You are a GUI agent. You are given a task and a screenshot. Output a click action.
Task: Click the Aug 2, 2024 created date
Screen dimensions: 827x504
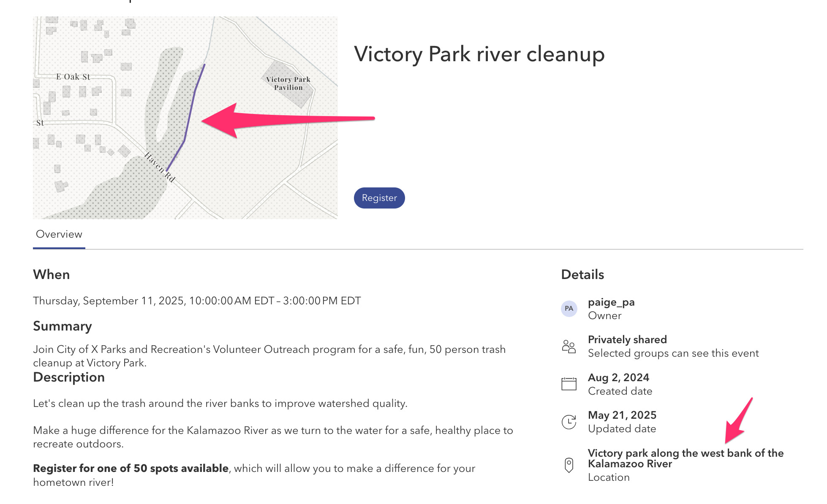[618, 377]
